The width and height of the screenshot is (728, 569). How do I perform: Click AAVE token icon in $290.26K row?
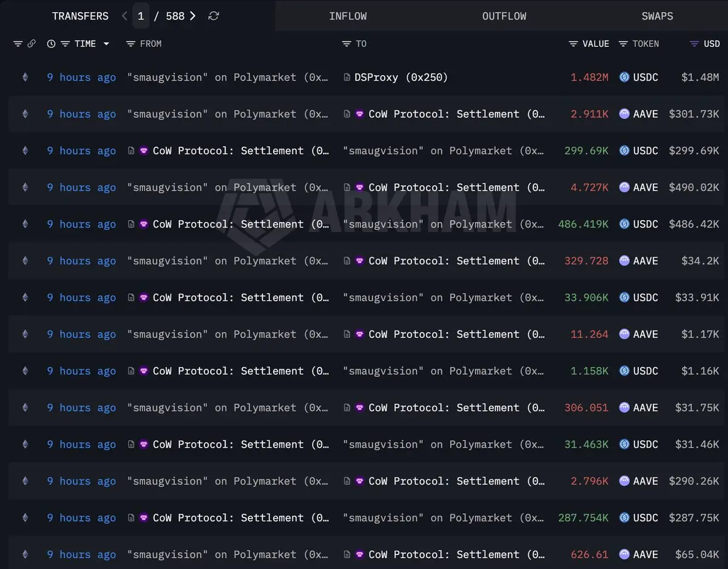coord(624,481)
